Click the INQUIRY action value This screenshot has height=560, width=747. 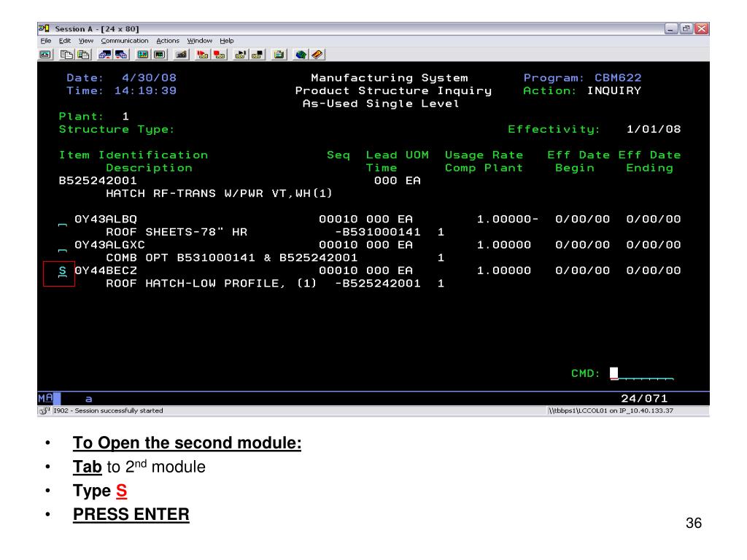click(x=614, y=90)
